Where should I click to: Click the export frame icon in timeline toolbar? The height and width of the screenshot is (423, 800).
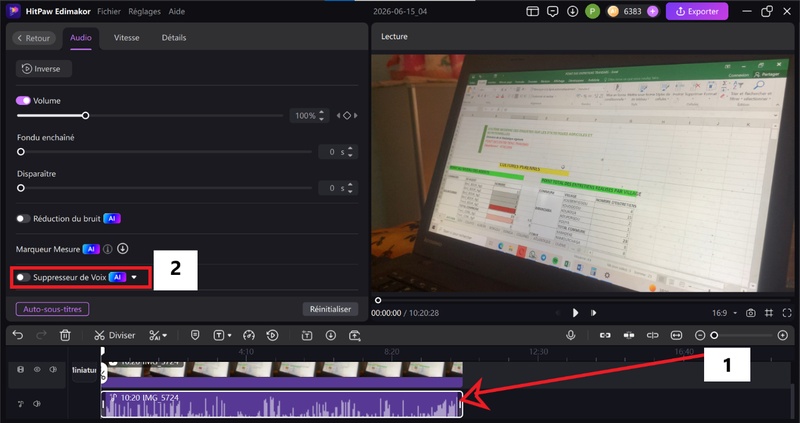click(355, 335)
